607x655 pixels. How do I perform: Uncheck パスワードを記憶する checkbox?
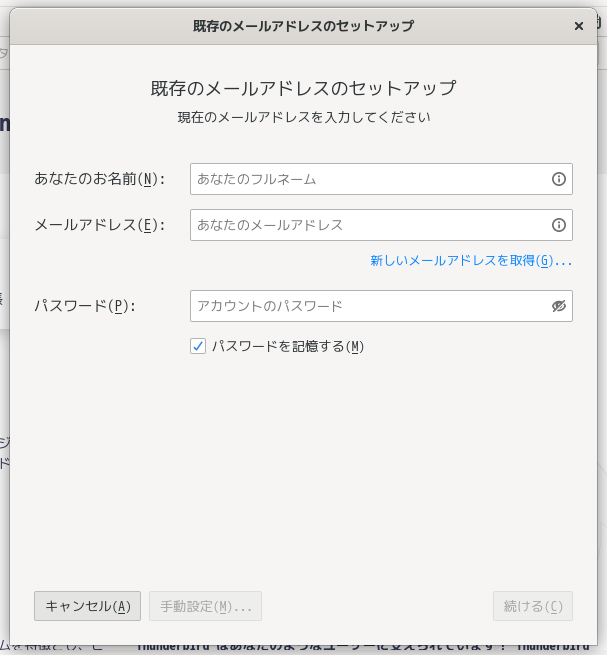coord(198,346)
